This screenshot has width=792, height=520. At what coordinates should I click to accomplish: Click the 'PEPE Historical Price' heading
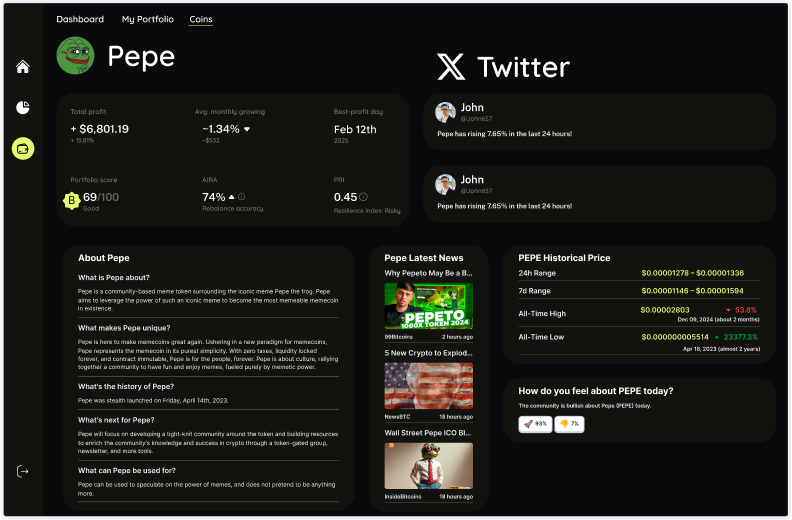pos(564,258)
